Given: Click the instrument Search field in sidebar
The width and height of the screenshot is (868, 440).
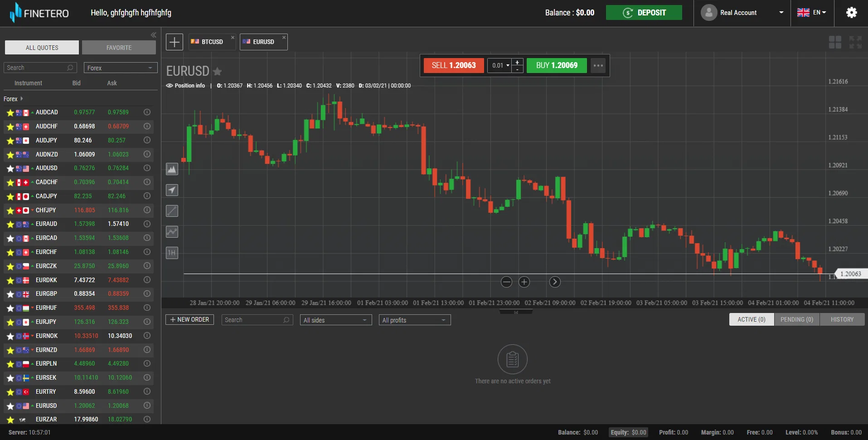Looking at the screenshot, I should (40, 68).
